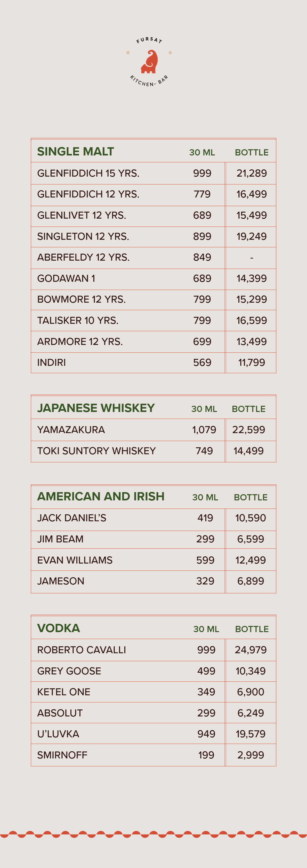Click the Glenfiddich 15 Yrs. item name
Screen dimensions: 307x868
tap(88, 173)
